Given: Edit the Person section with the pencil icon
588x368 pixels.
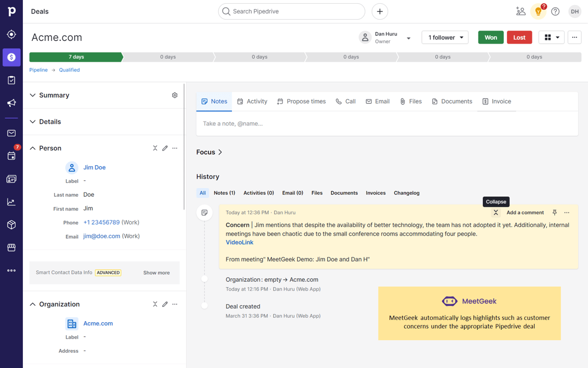Looking at the screenshot, I should pos(165,148).
